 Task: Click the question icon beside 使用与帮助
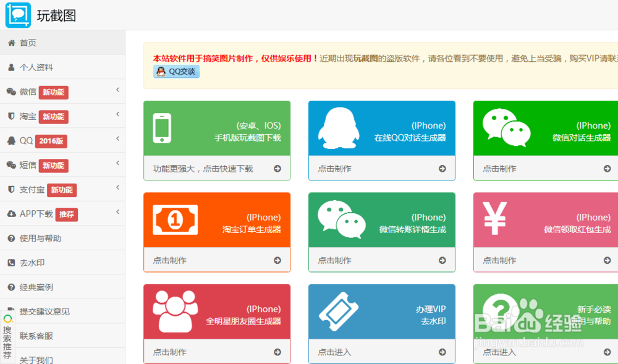pos(11,239)
